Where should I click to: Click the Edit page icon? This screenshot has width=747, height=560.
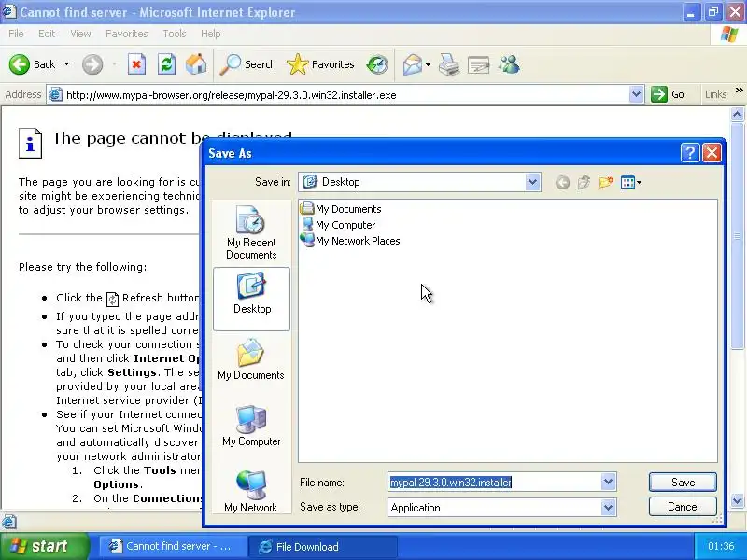(479, 64)
